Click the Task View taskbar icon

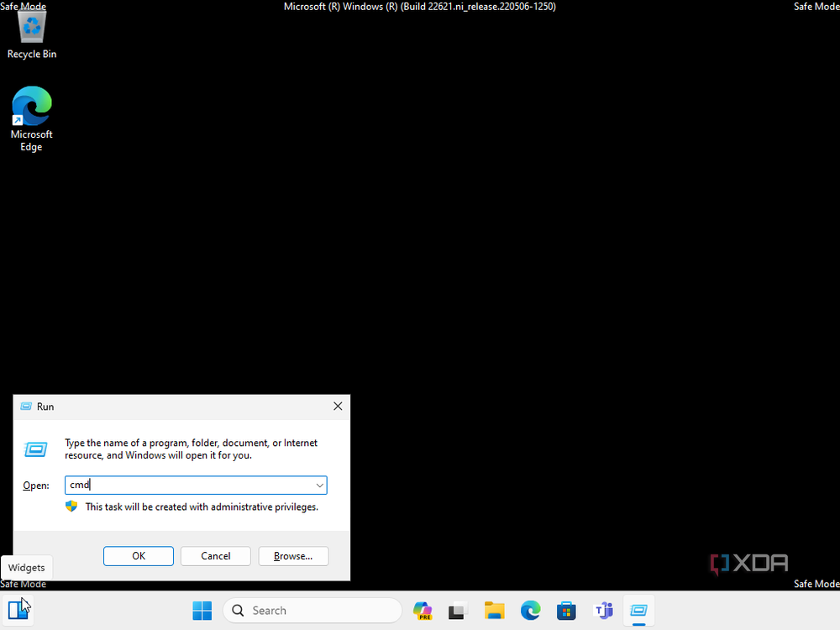[456, 611]
